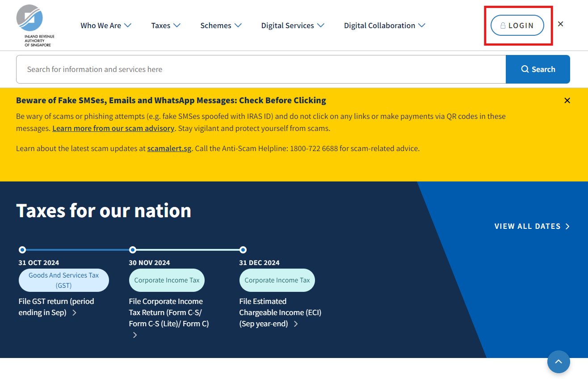
Task: Click the arrow next to File GST return
Action: (74, 313)
